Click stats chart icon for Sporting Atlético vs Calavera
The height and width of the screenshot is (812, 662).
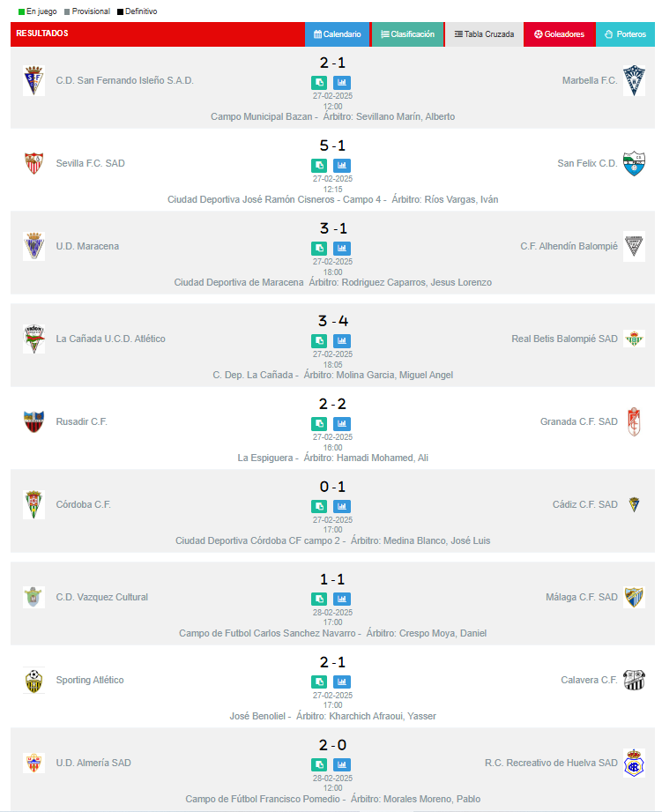click(x=342, y=682)
